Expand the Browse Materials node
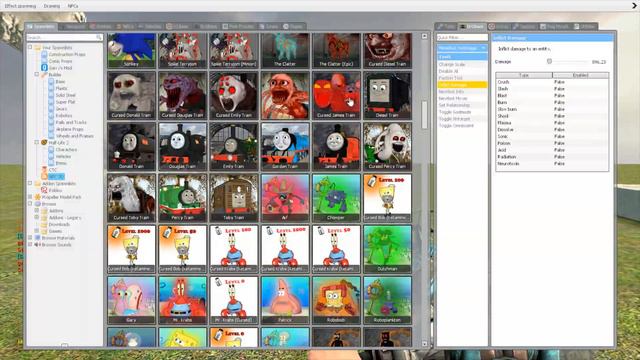Screen dimensions: 640x360 coord(30,238)
